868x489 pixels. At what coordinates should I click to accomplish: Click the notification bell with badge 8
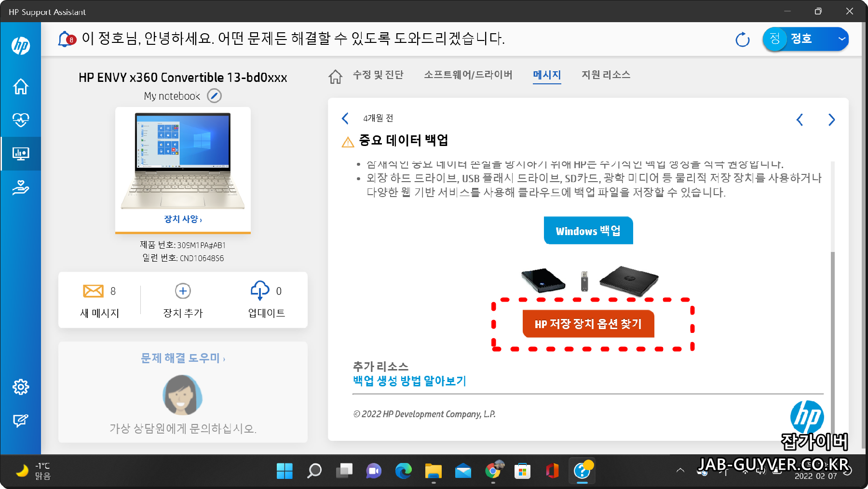[x=67, y=39]
